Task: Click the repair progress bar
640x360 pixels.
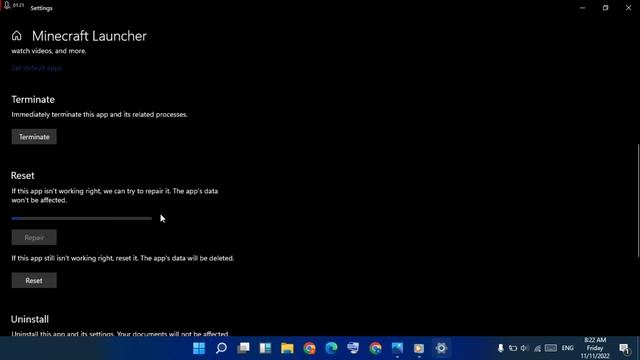Action: pos(82,218)
